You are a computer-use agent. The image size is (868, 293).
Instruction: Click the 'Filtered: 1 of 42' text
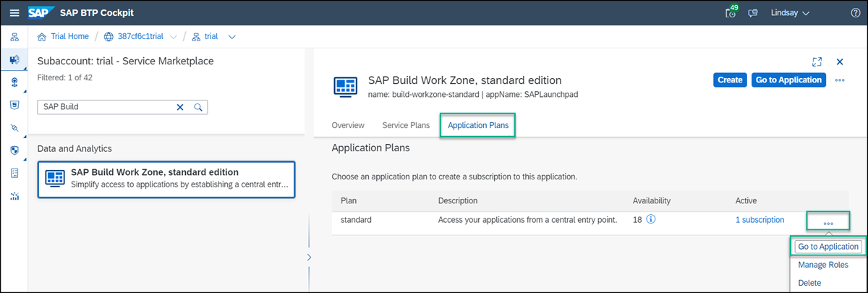pyautogui.click(x=64, y=77)
